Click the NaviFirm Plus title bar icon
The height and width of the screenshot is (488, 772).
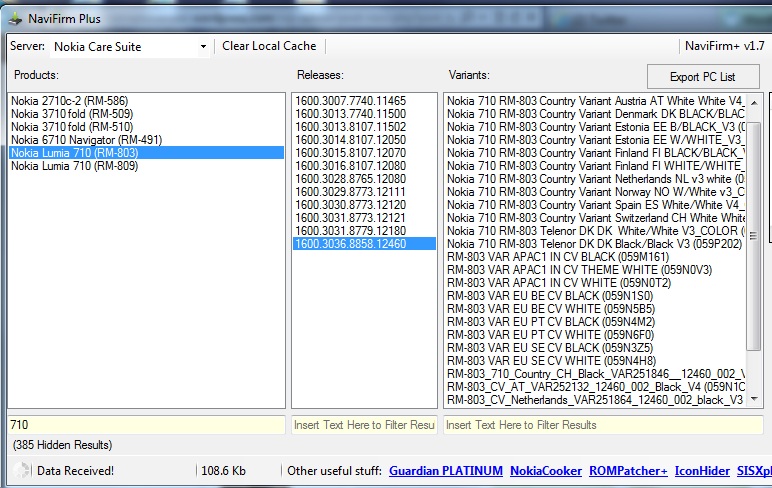point(15,19)
